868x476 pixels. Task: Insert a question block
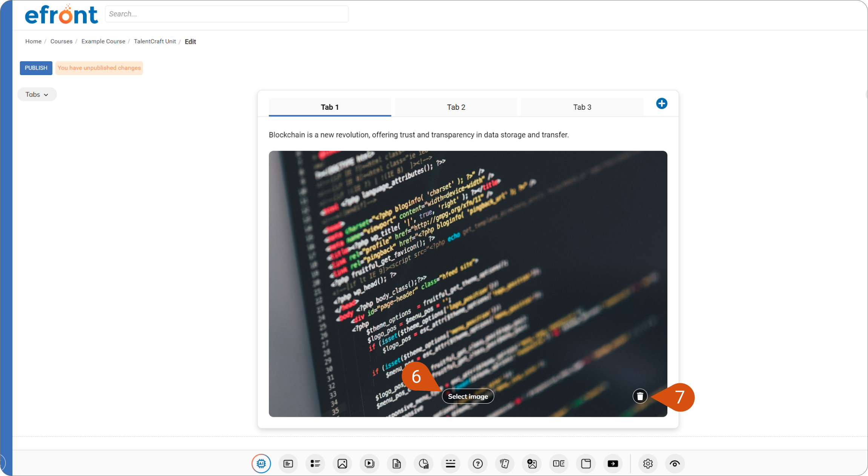478,464
